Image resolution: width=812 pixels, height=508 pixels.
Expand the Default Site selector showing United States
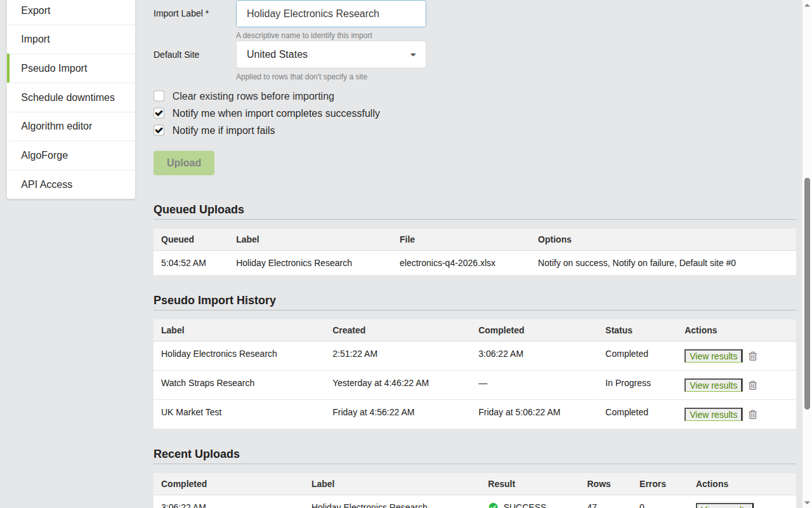(331, 54)
